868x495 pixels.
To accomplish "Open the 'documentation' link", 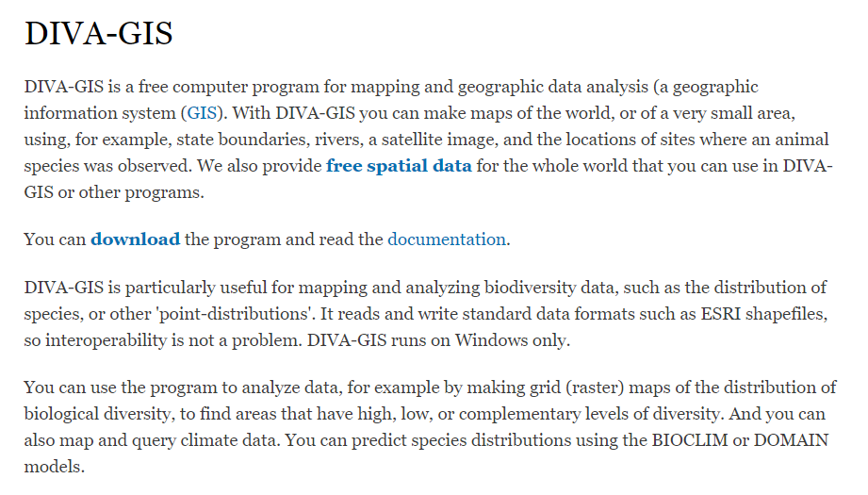I will coord(447,239).
